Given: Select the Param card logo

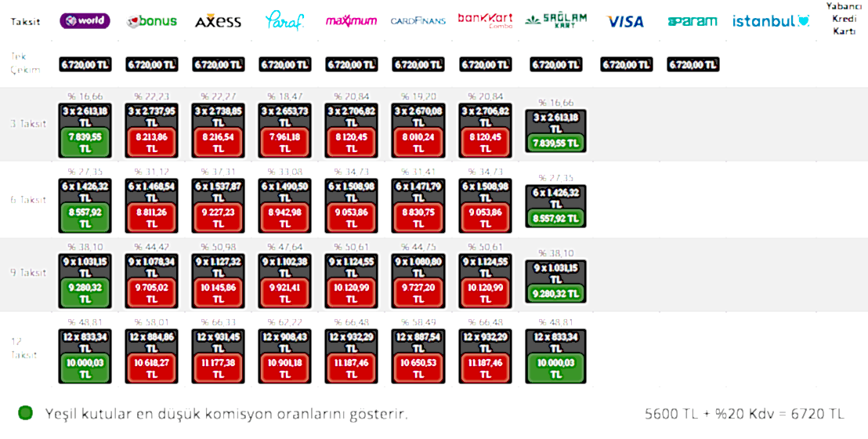Looking at the screenshot, I should pos(693,21).
